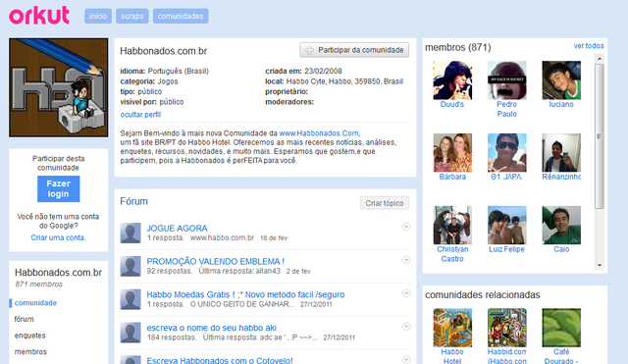
Task: Expand dropdown arrow for Habbo Moedas Gratis topic
Action: [406, 293]
